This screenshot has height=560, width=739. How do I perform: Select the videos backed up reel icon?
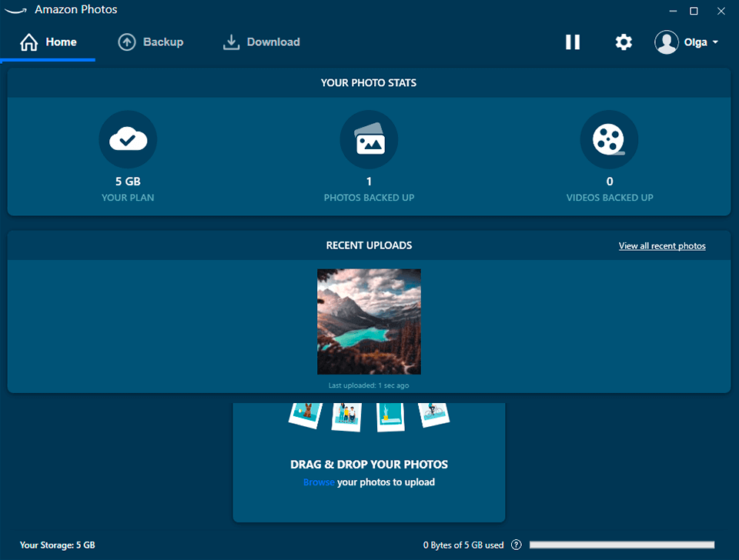609,139
